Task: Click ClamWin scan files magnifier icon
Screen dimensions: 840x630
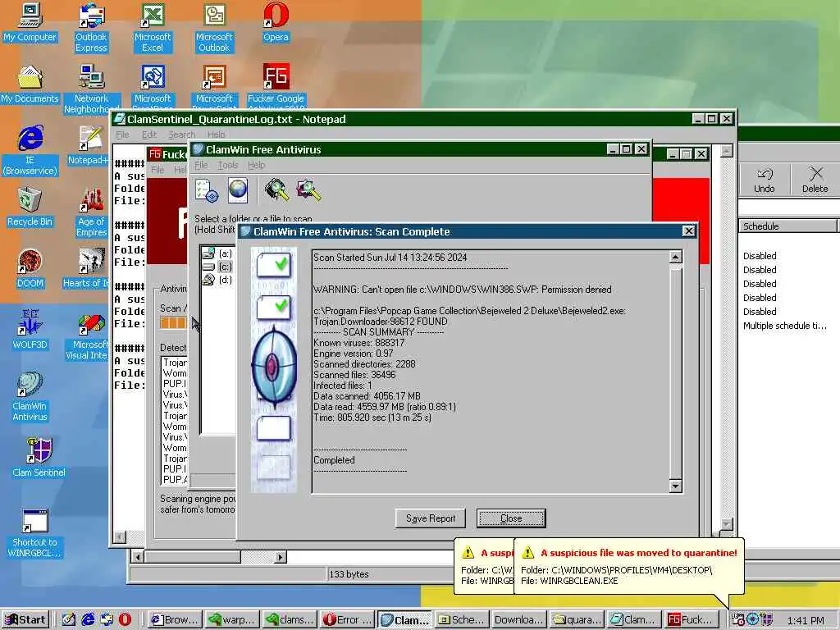Action: [x=308, y=190]
